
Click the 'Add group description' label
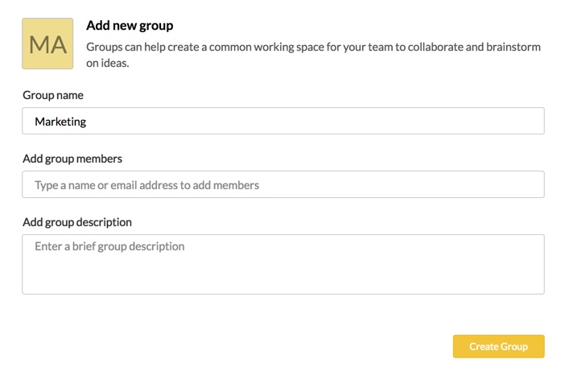point(77,221)
